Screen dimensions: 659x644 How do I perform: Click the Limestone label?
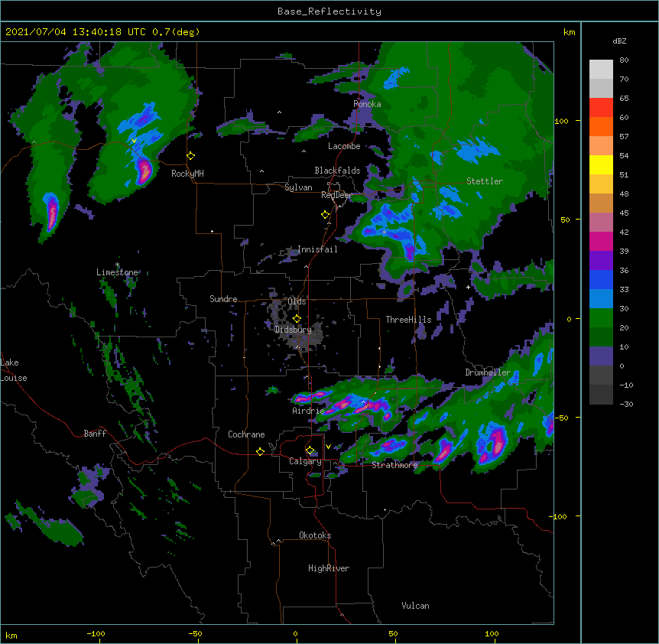tap(117, 272)
